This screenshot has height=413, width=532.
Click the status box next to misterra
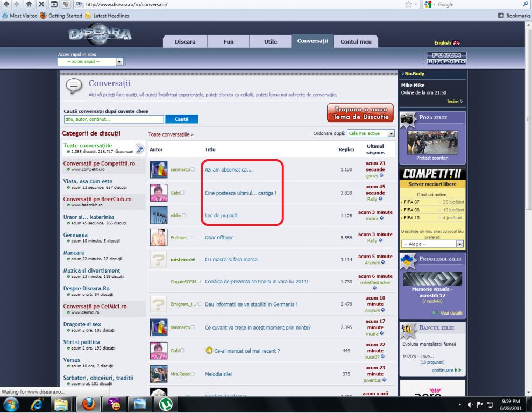click(x=193, y=260)
